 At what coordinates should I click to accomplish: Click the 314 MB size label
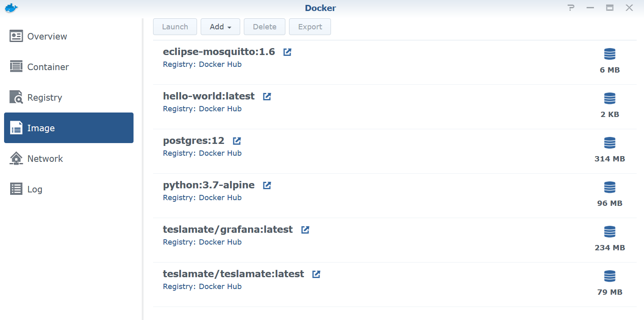[x=610, y=159]
